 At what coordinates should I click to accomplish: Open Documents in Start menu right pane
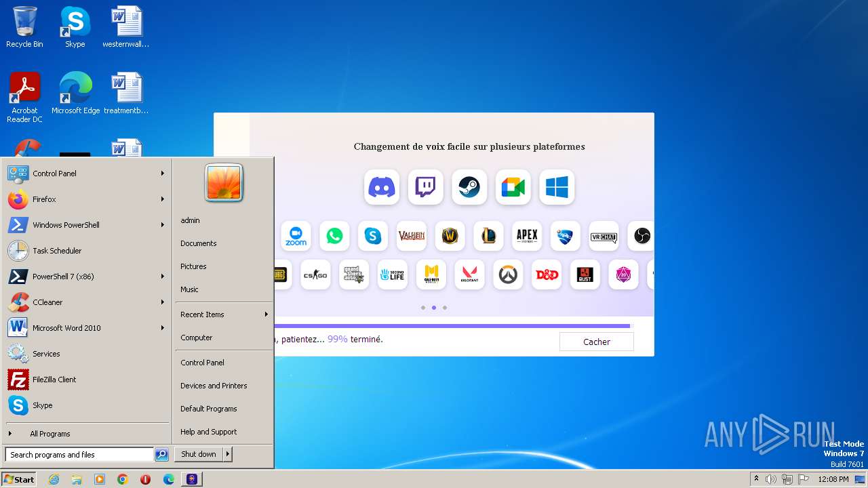199,243
